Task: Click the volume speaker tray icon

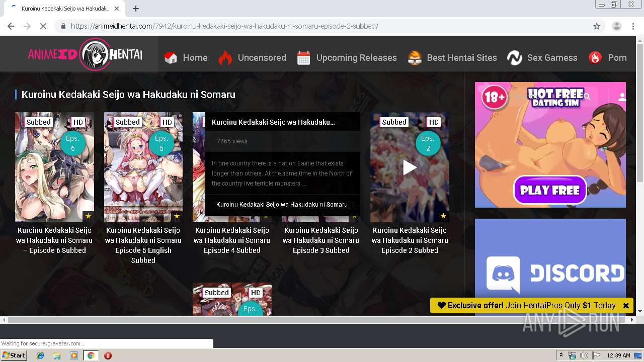Action: (x=584, y=355)
